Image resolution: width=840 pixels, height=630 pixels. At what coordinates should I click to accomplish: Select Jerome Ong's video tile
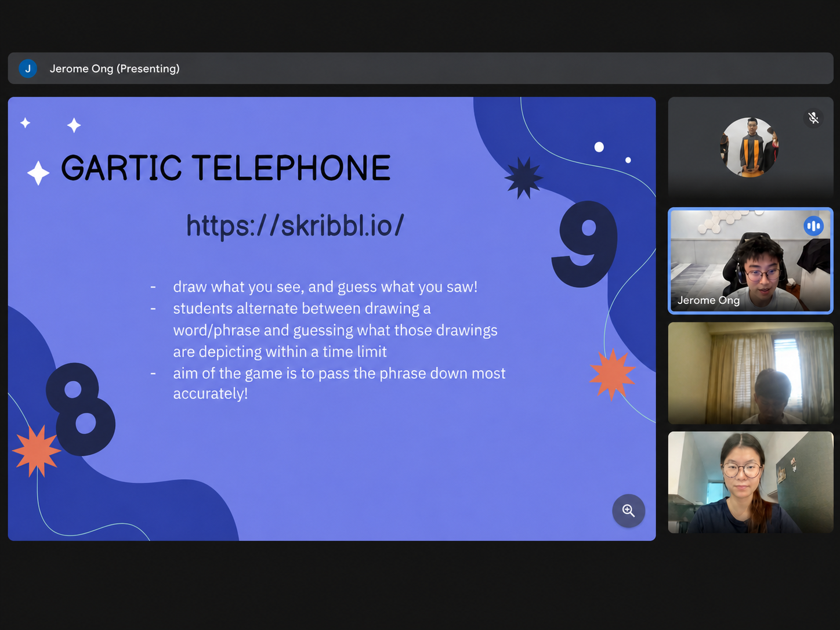click(x=750, y=260)
